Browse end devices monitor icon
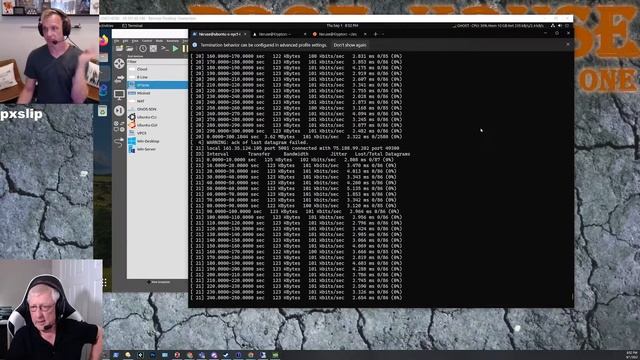Viewport: 640px width, 360px height. (x=119, y=95)
